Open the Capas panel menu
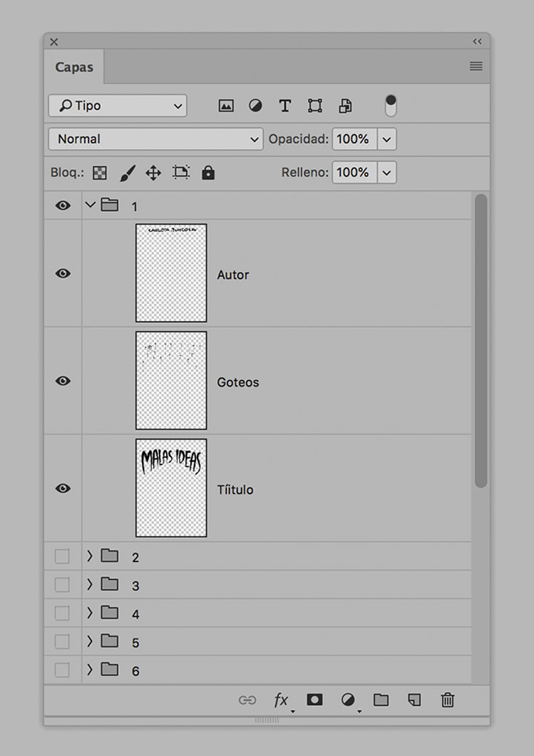The image size is (534, 756). click(476, 66)
